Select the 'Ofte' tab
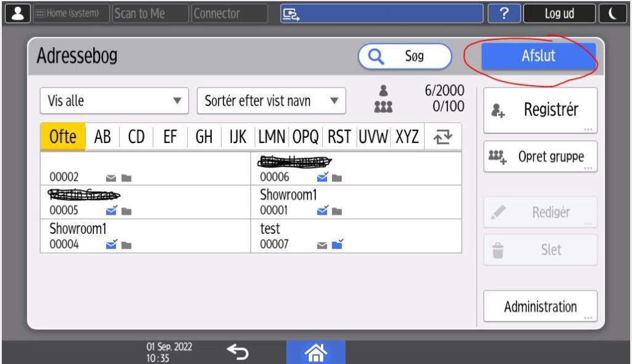The width and height of the screenshot is (632, 364). click(62, 137)
